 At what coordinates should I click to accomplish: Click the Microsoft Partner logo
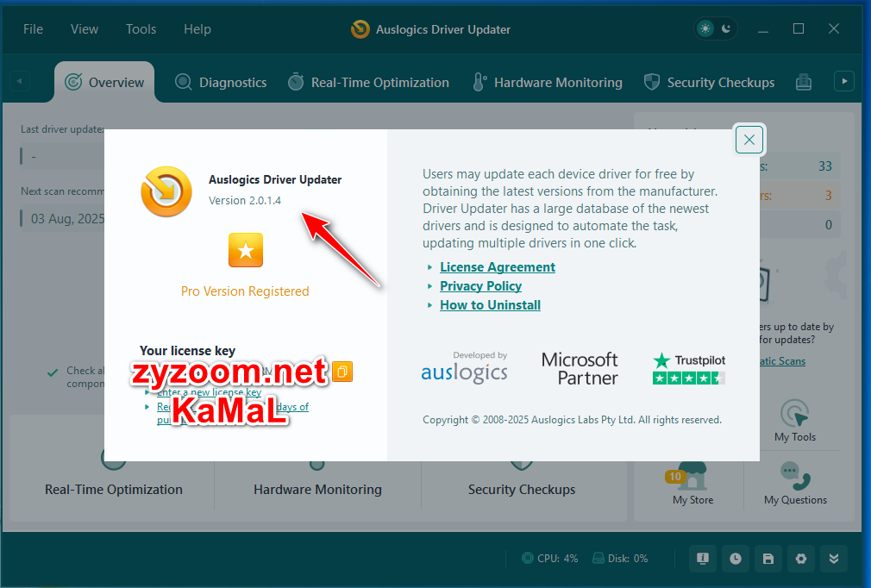(x=580, y=369)
